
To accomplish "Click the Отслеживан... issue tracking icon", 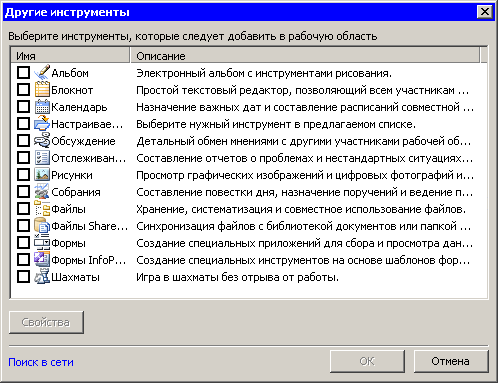I will pyautogui.click(x=42, y=157).
